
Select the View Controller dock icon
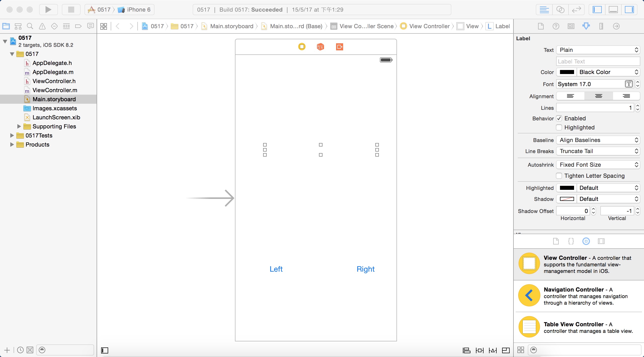302,47
